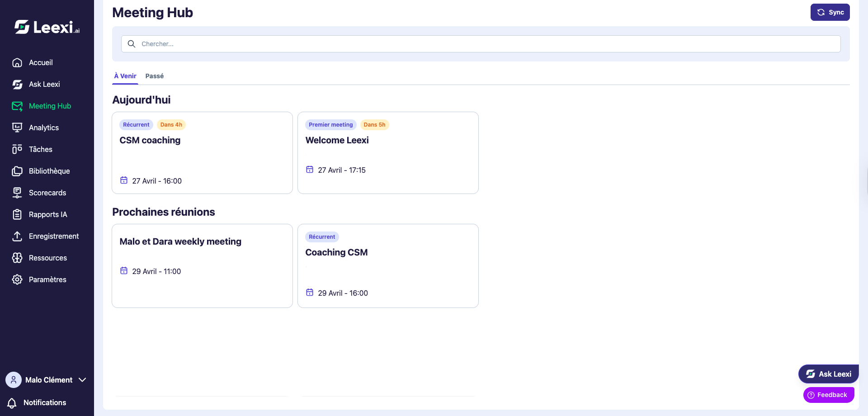Open the Ressources icon
Screen dimensions: 868x416
(x=17, y=258)
